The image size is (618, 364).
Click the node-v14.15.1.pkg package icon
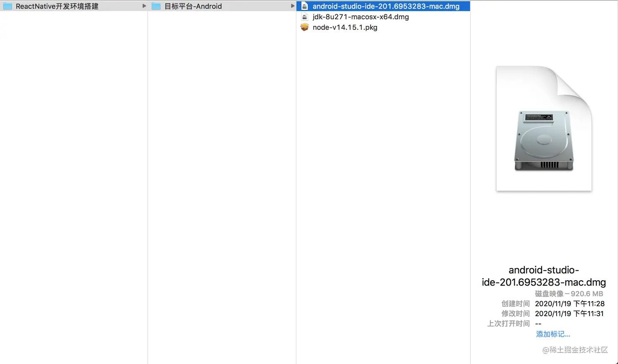(x=305, y=27)
